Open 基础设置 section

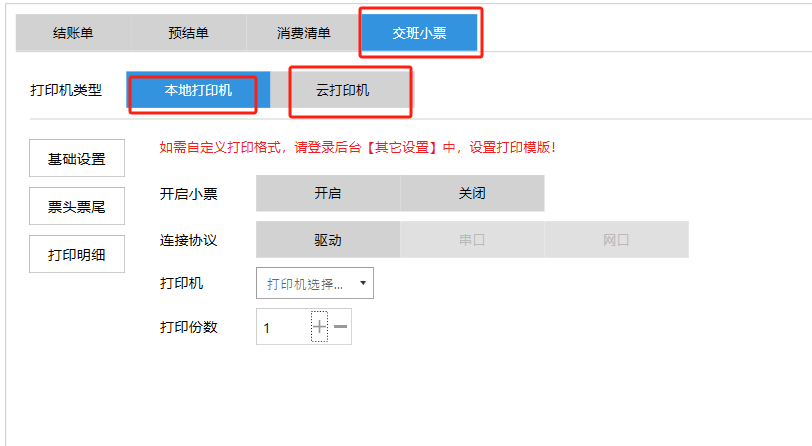coord(77,159)
